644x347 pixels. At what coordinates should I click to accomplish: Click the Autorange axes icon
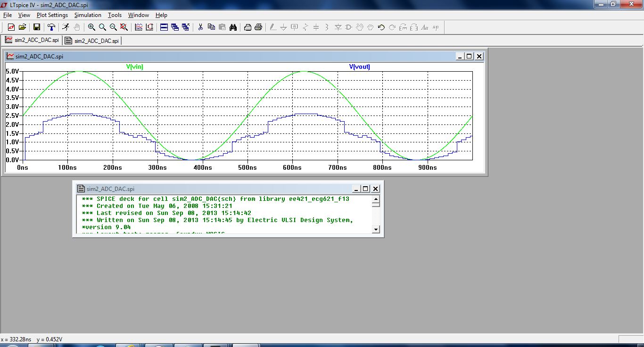[149, 27]
